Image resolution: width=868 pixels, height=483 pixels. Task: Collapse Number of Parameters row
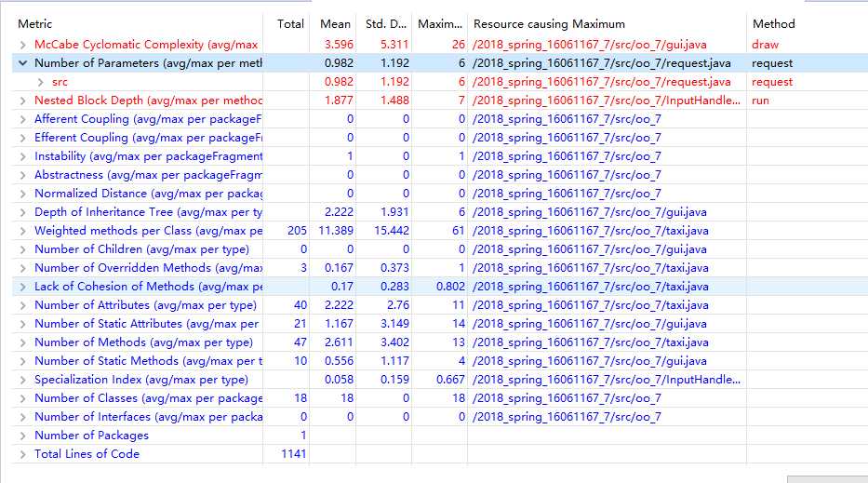(x=22, y=63)
